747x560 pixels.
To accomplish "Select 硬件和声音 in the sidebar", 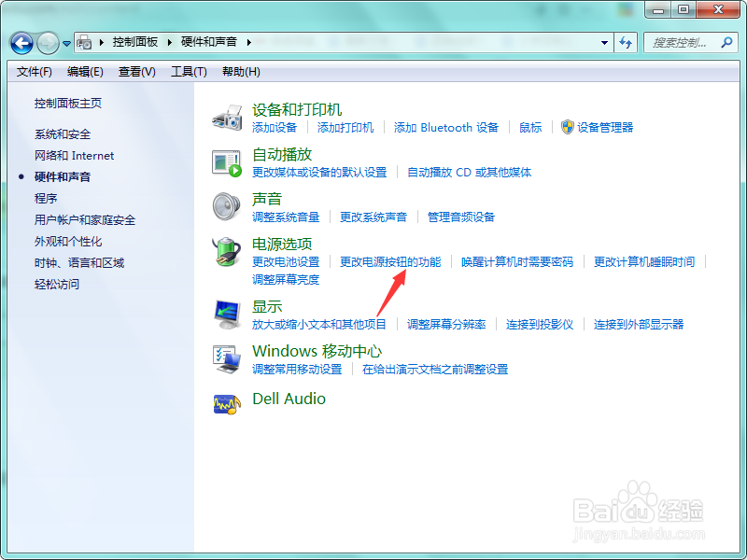I will (63, 177).
